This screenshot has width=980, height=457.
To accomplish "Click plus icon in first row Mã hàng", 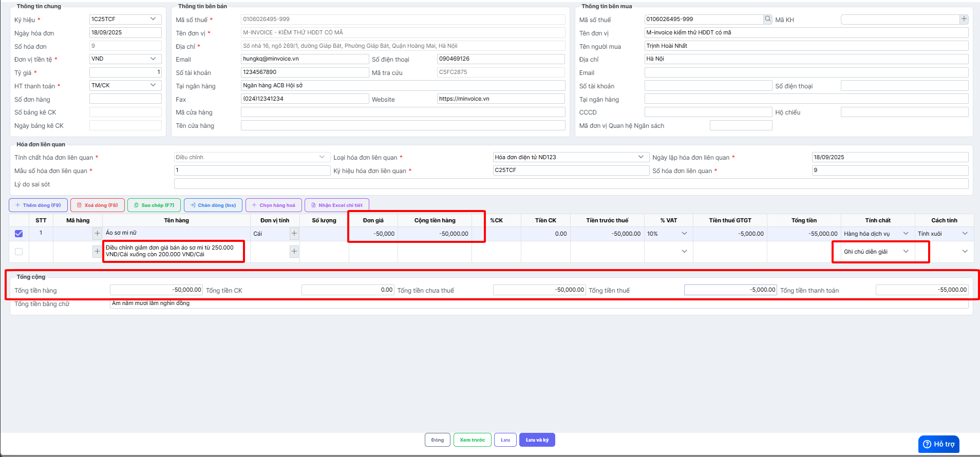I will coord(97,234).
